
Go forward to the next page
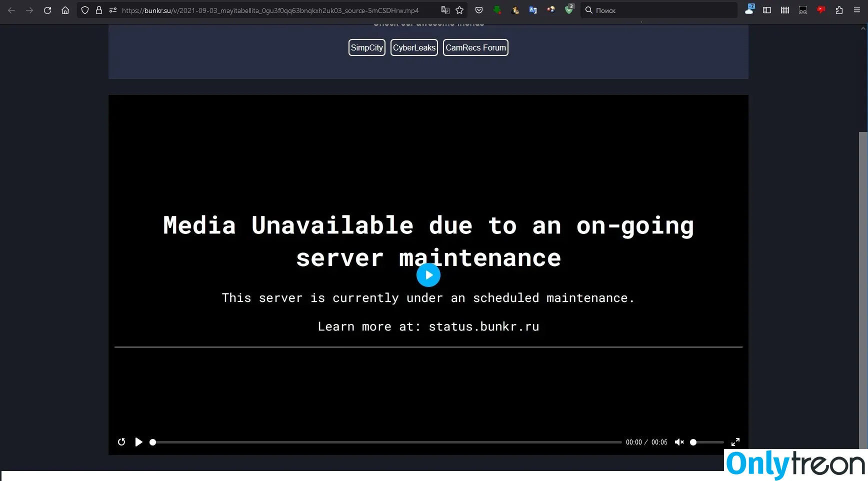coord(29,10)
